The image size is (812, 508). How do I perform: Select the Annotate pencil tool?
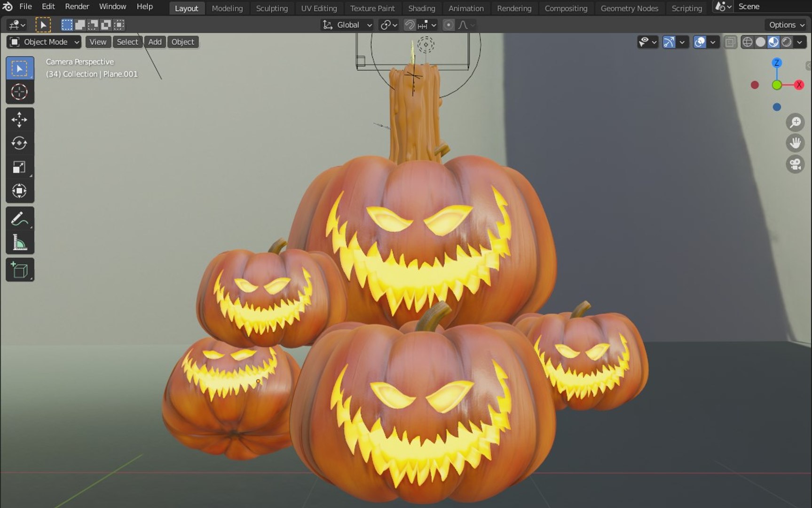pyautogui.click(x=20, y=219)
